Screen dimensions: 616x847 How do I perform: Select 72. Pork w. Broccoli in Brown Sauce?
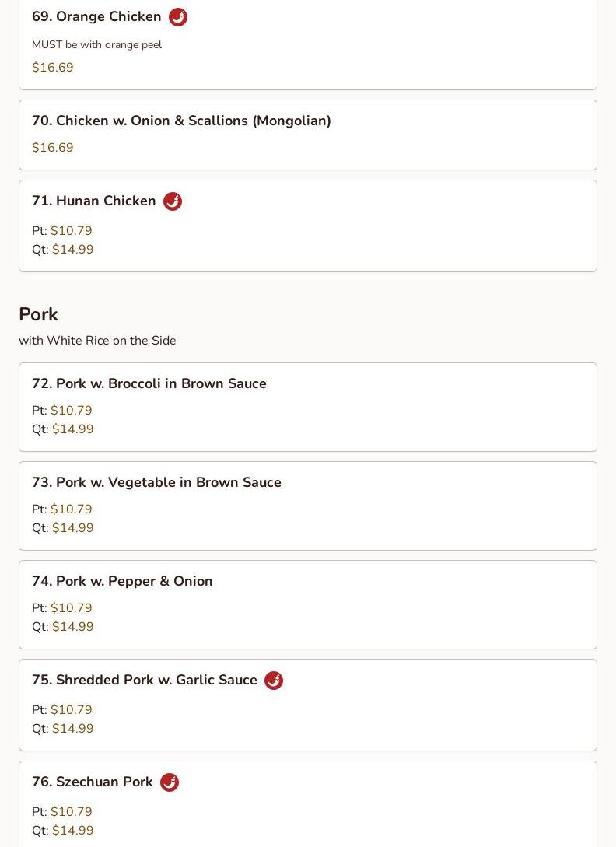tap(149, 383)
